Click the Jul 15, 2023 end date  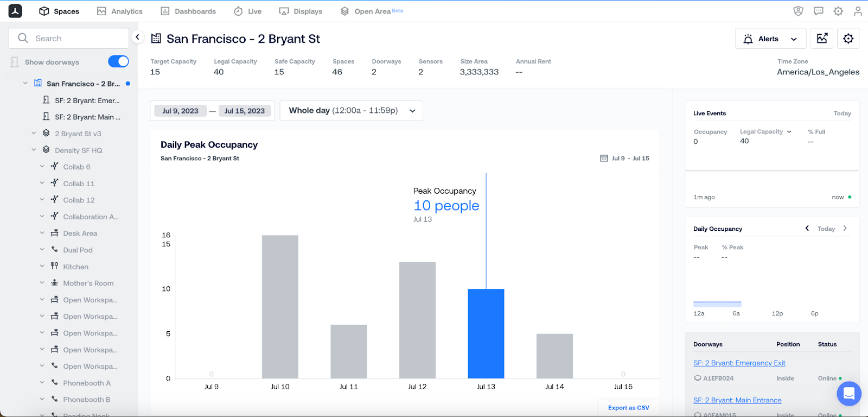point(245,111)
